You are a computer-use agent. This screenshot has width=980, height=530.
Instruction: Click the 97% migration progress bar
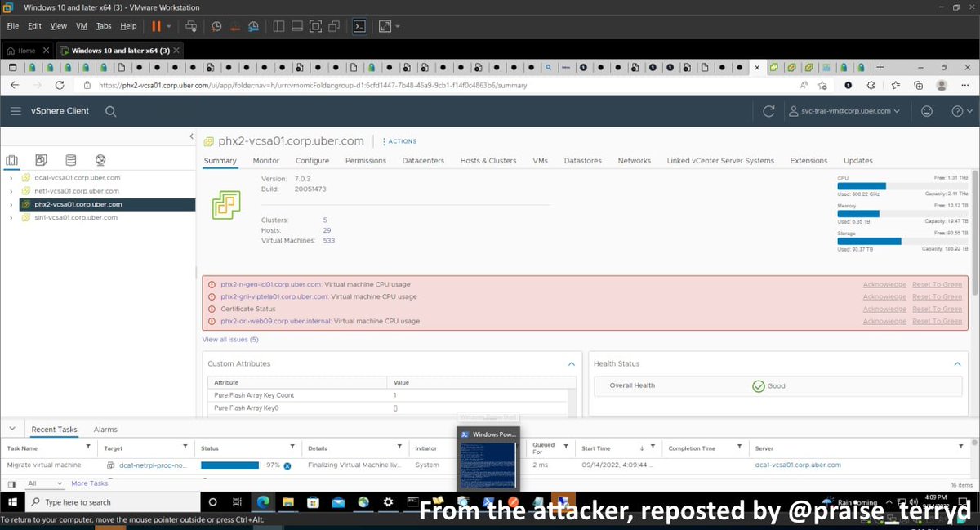click(x=229, y=465)
